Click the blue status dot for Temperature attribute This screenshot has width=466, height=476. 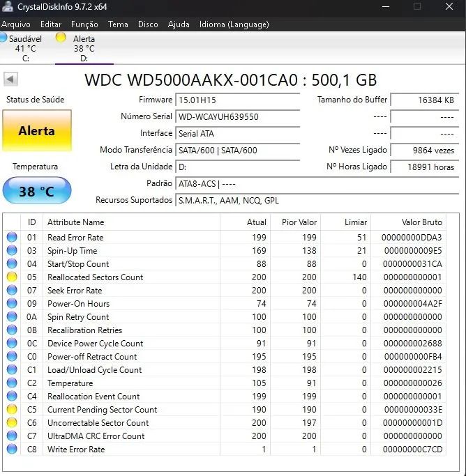click(12, 383)
